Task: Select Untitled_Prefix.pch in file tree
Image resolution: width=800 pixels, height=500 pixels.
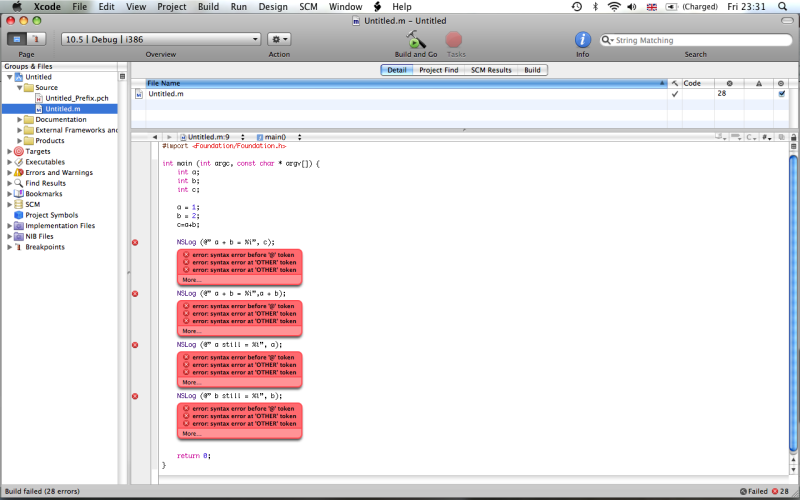Action: [77, 98]
